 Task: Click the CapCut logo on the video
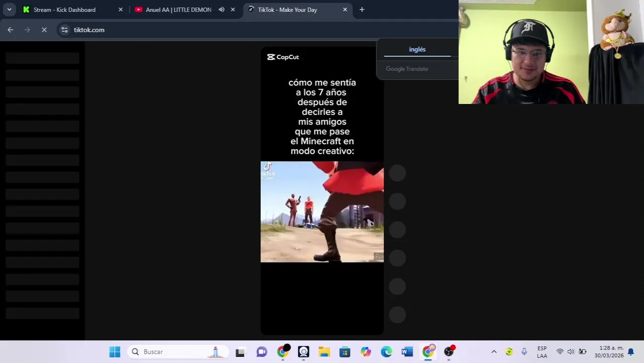[283, 57]
